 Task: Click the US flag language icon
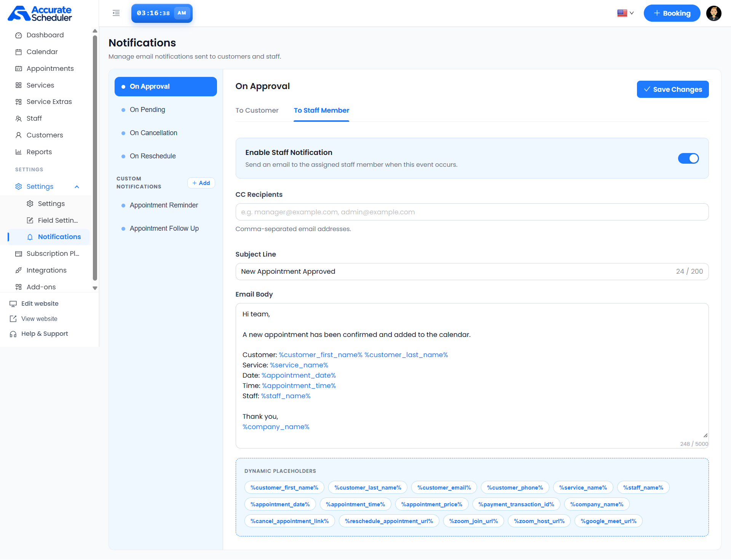tap(622, 13)
